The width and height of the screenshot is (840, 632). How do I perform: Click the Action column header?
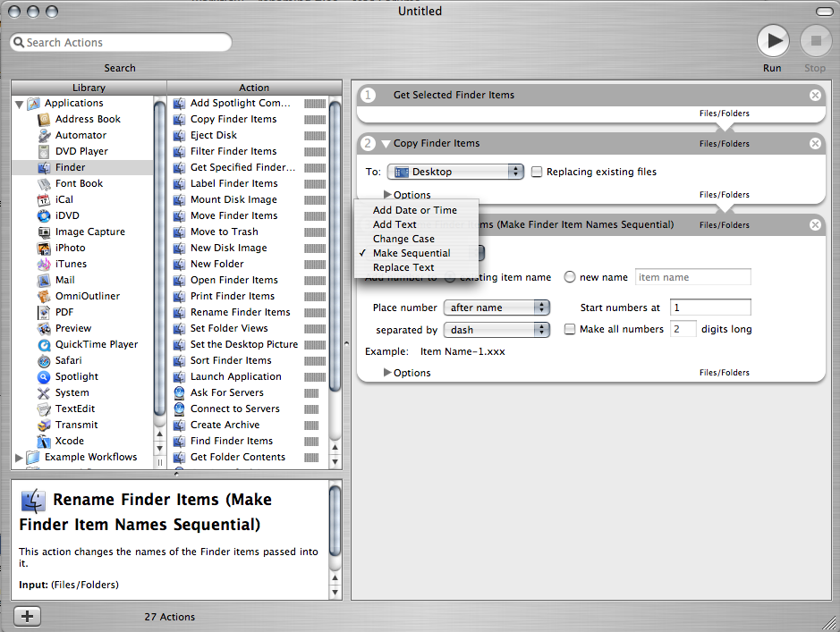pyautogui.click(x=254, y=88)
